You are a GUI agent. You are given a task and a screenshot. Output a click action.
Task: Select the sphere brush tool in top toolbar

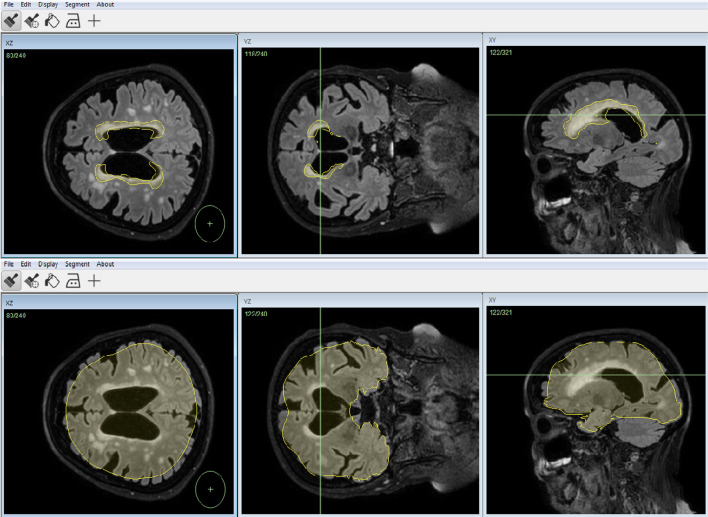point(31,20)
